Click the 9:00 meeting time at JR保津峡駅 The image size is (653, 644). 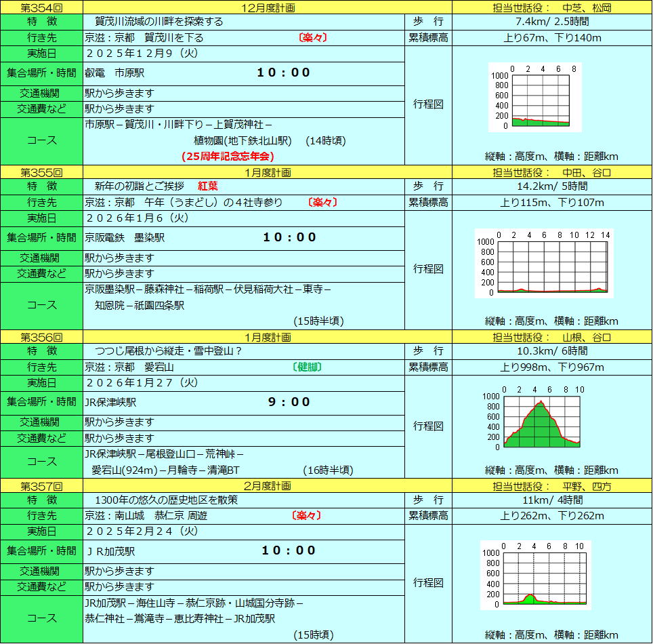coord(289,402)
